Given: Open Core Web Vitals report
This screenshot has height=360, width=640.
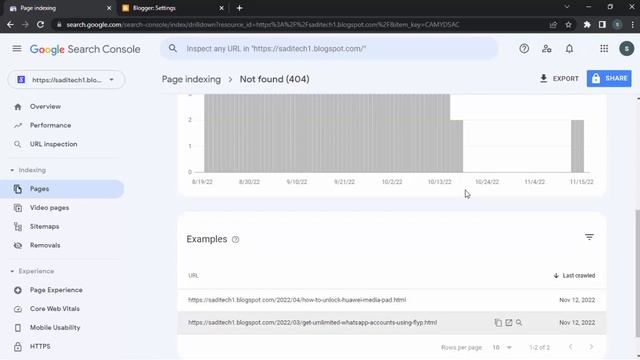Looking at the screenshot, I should coord(54,309).
